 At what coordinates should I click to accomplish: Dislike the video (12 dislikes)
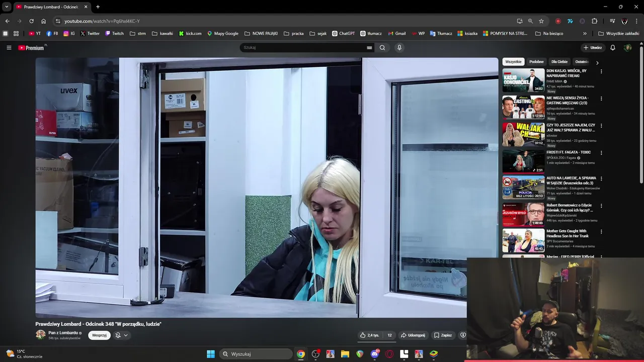click(x=389, y=335)
